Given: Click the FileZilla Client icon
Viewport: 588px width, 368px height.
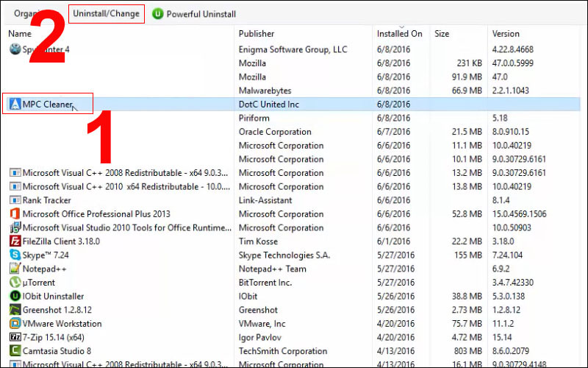Looking at the screenshot, I should [15, 241].
